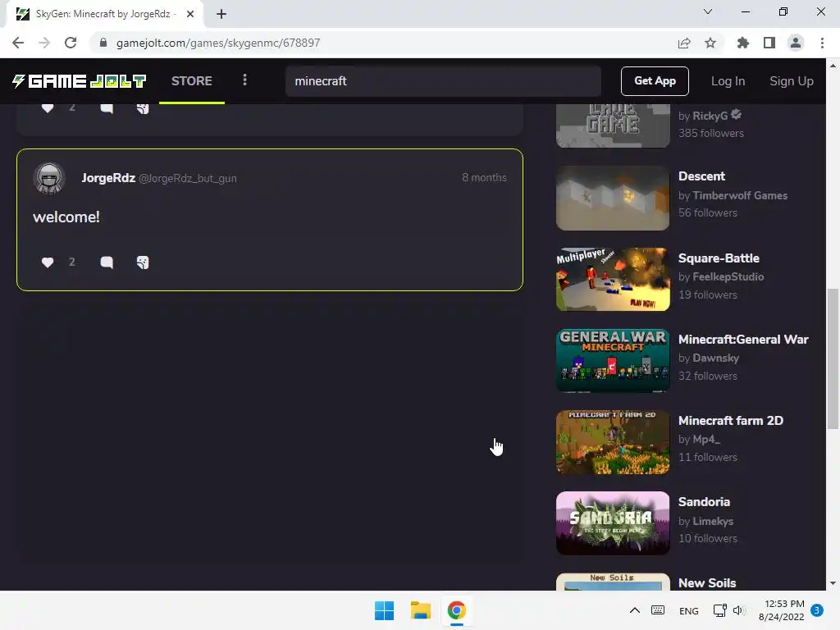Open the Game Jolt logo home link
The image size is (840, 630).
coord(80,81)
